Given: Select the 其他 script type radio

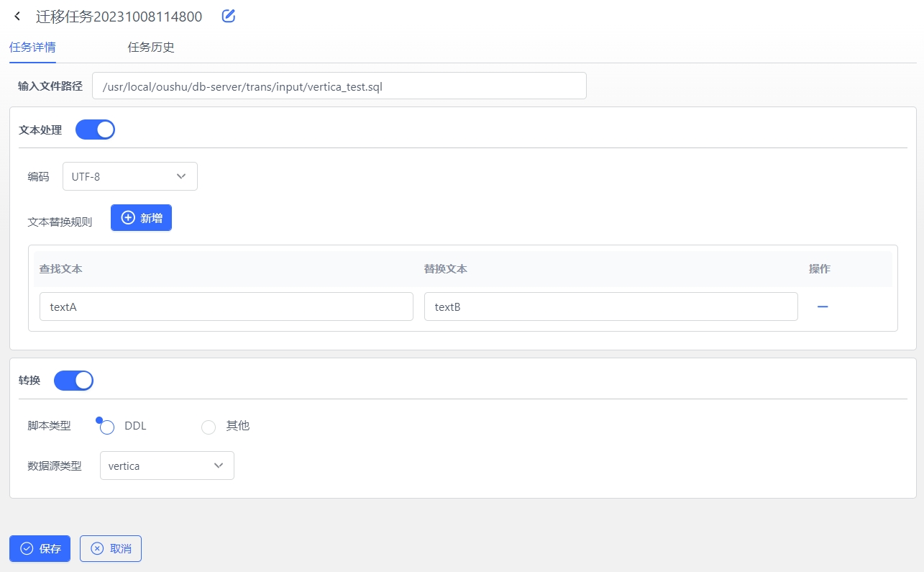Looking at the screenshot, I should 209,427.
